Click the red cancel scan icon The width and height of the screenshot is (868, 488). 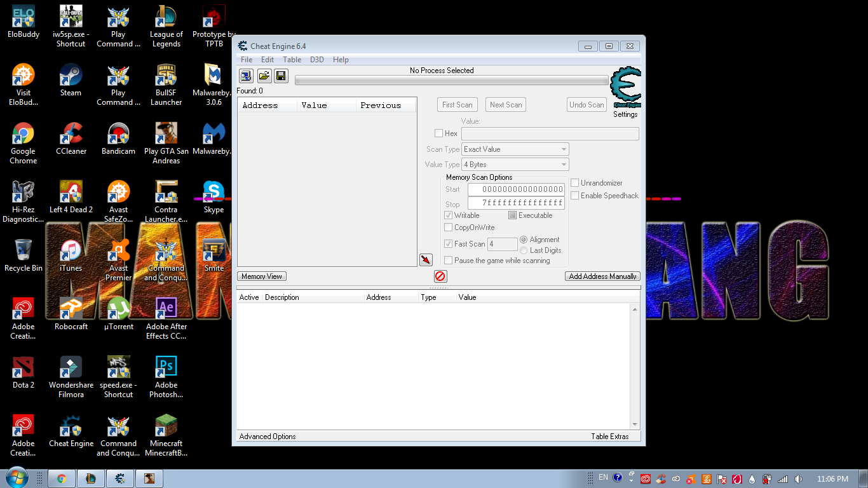point(439,276)
